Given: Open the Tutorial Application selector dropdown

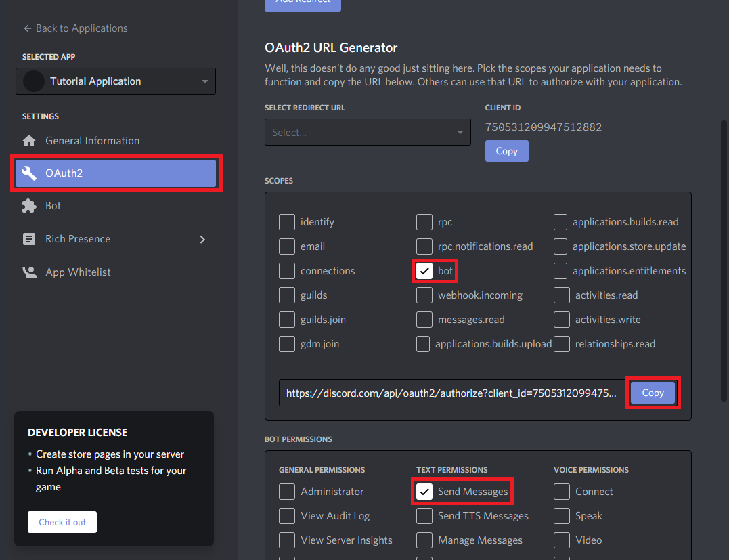Looking at the screenshot, I should [x=116, y=81].
